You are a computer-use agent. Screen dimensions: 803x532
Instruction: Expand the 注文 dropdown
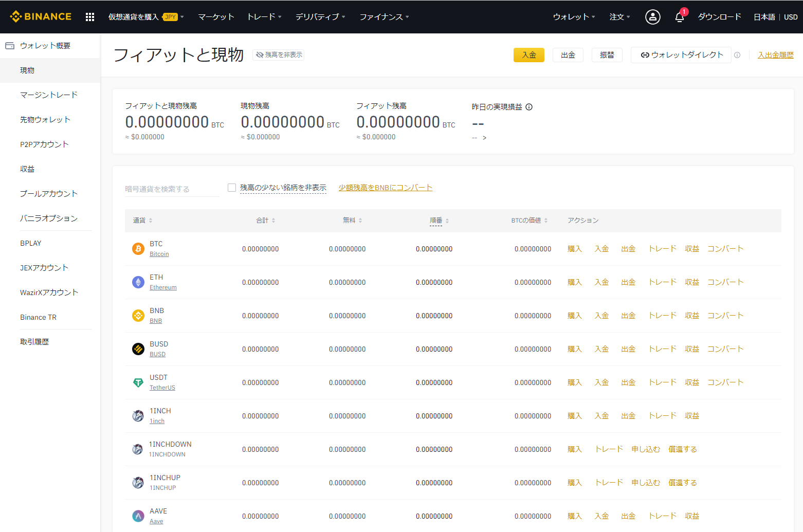pyautogui.click(x=619, y=17)
